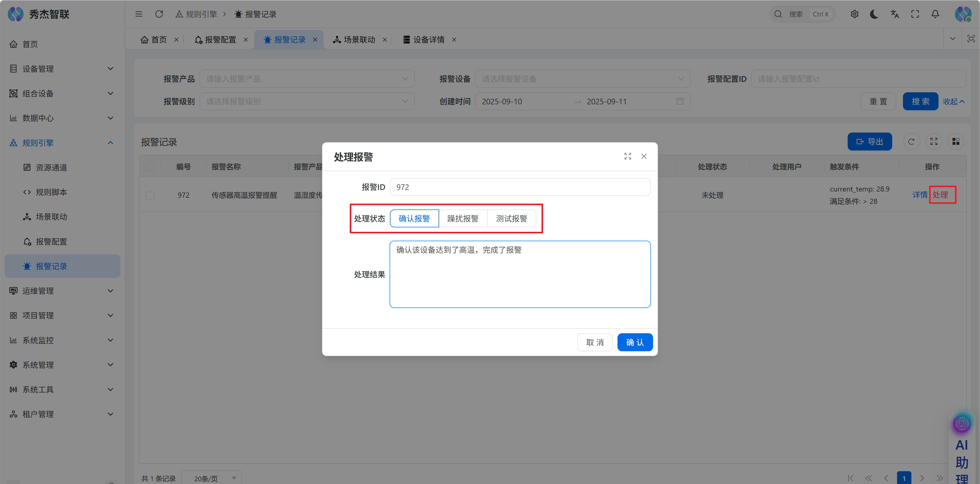Collapse the sidebar via hamburger icon
Screen dimensions: 980x484
(139, 14)
